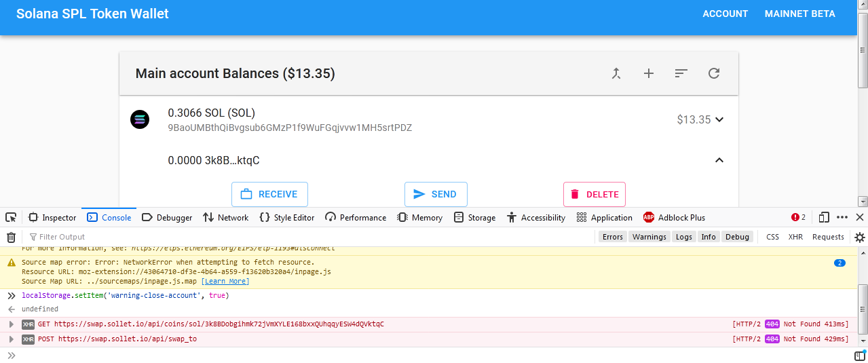
Task: Add a new token with plus icon
Action: (x=649, y=73)
